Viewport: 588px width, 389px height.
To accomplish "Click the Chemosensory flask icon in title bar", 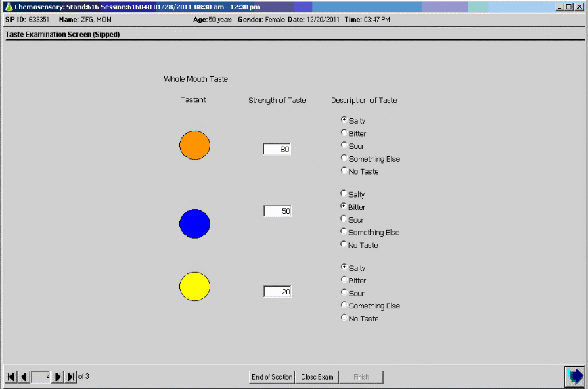I will (9, 7).
